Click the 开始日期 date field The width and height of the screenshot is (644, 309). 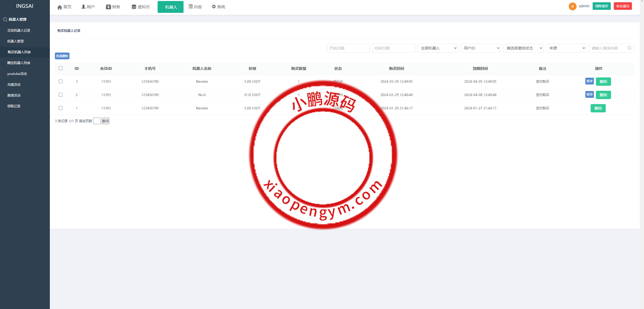(348, 48)
